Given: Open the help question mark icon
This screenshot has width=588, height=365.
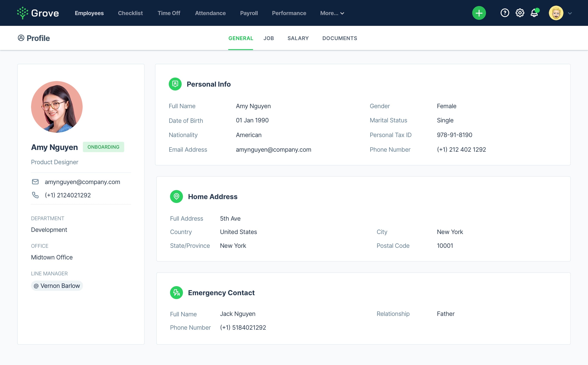Looking at the screenshot, I should (504, 13).
